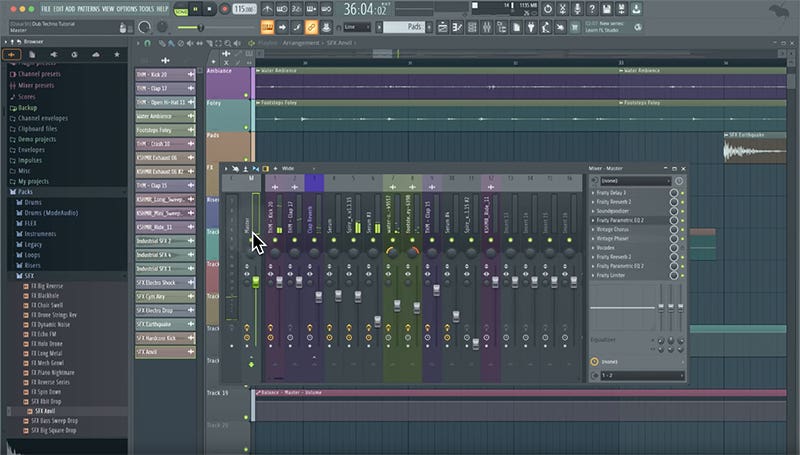This screenshot has width=800, height=455.
Task: Click the save project floppy icon
Action: coord(607,9)
